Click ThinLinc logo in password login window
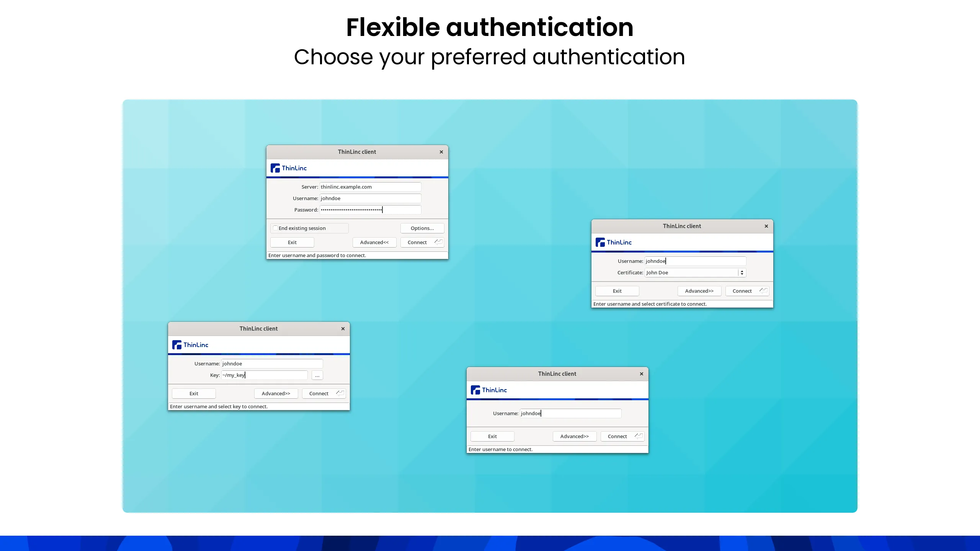 (289, 168)
